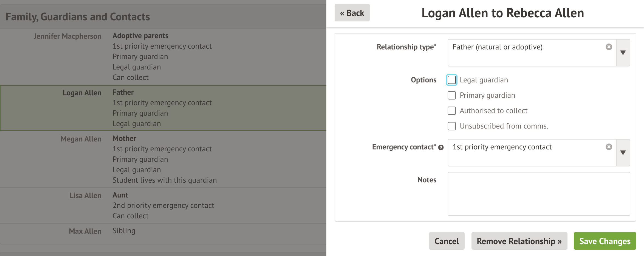Expand the Relationship type dropdown arrow
Screen dimensions: 644x256
click(623, 53)
